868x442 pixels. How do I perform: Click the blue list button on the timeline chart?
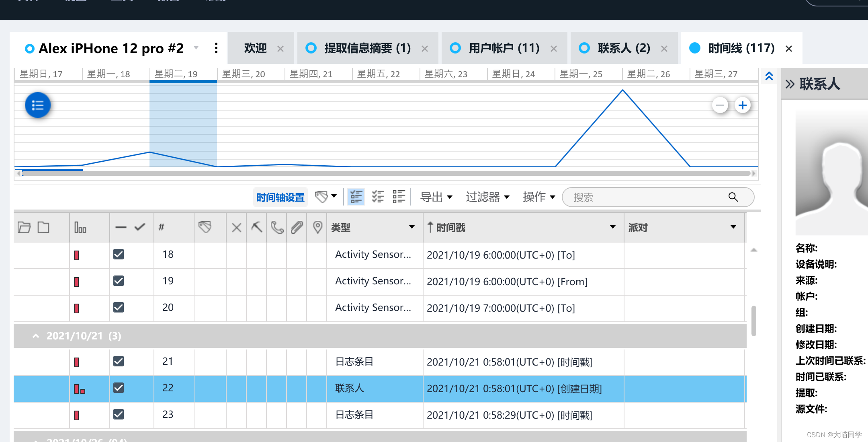pos(38,105)
